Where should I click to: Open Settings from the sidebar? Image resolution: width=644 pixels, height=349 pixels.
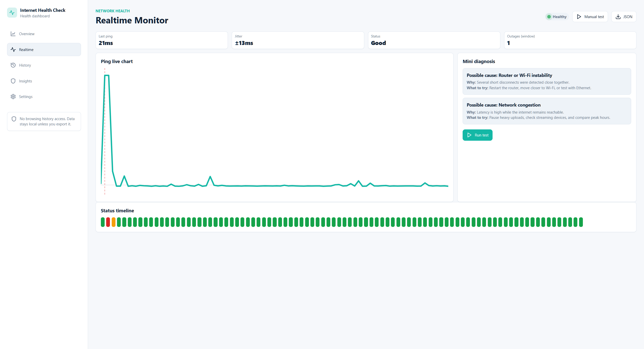click(44, 96)
